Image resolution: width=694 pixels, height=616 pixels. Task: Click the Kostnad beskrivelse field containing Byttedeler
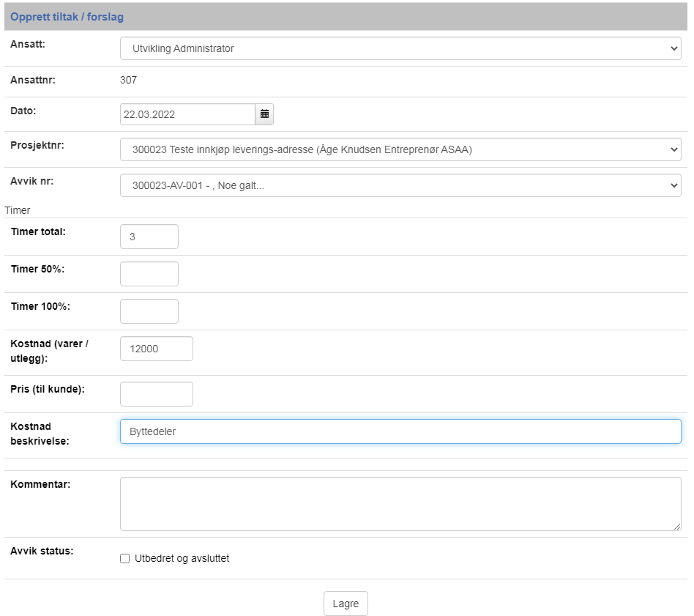pos(400,431)
